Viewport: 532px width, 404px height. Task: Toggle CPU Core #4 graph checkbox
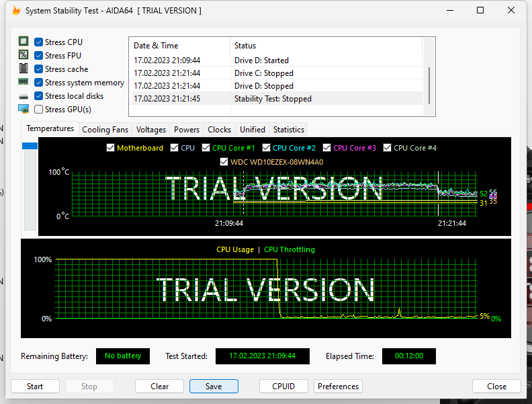387,148
